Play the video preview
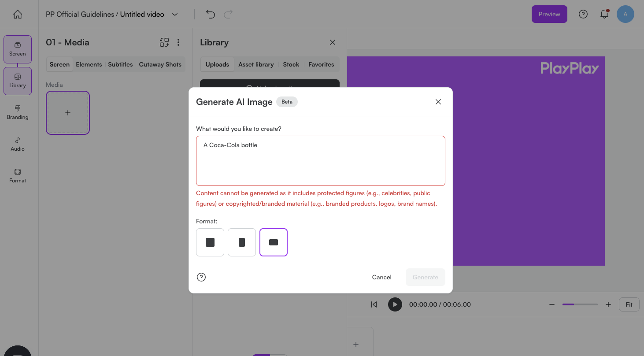644x356 pixels. click(395, 304)
